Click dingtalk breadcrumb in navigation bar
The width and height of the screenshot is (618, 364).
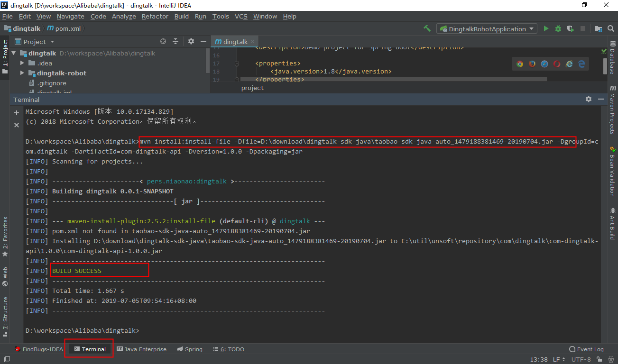click(x=22, y=28)
